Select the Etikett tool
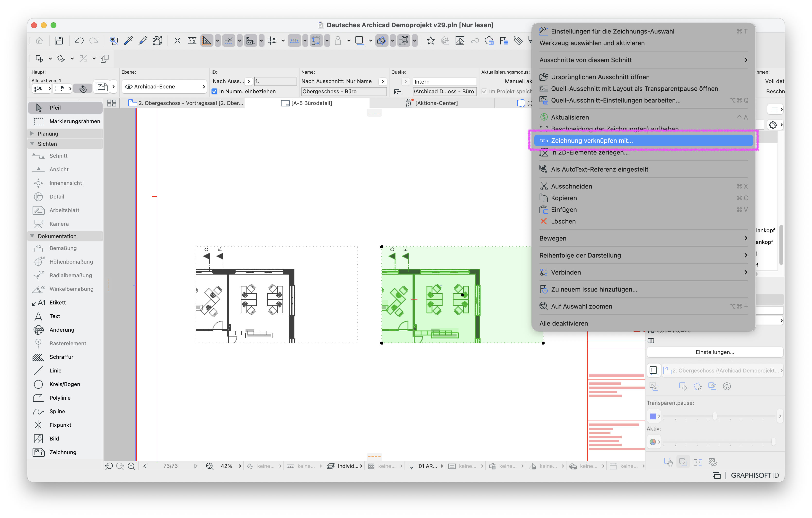The image size is (812, 518). tap(65, 302)
